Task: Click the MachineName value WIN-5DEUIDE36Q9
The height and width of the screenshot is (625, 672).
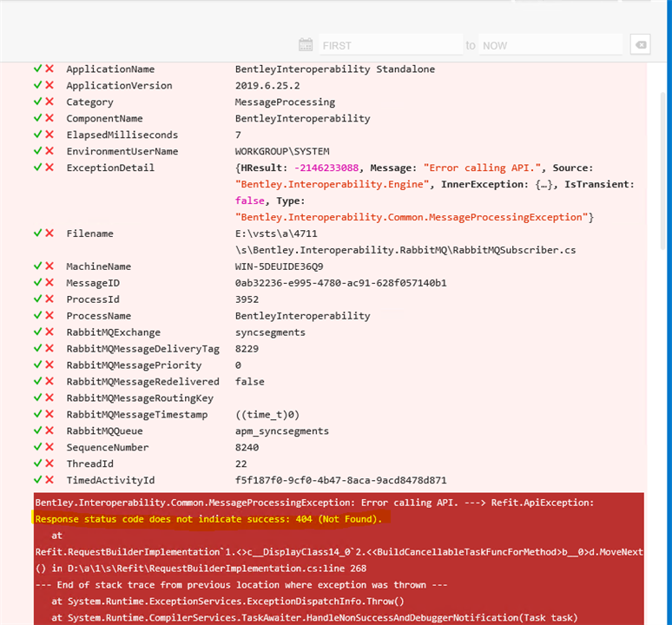Action: [279, 266]
